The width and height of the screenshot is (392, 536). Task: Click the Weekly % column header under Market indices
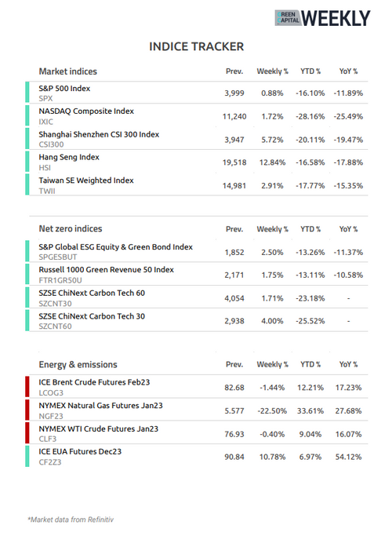[x=273, y=71]
